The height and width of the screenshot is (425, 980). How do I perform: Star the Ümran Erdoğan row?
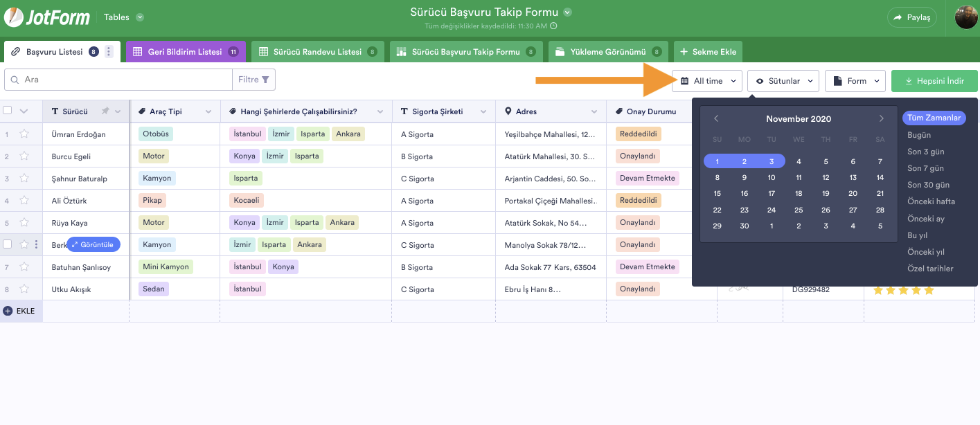coord(24,134)
